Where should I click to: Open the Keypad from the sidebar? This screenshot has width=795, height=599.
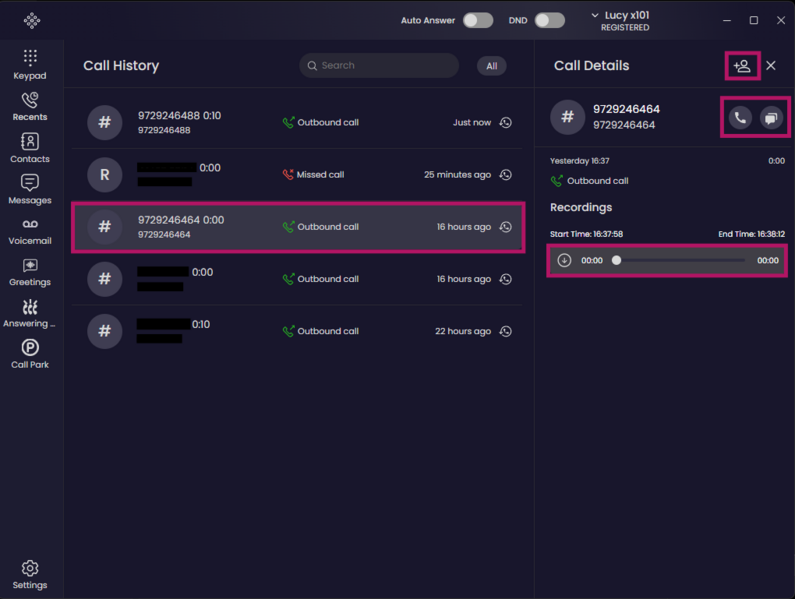(x=30, y=65)
